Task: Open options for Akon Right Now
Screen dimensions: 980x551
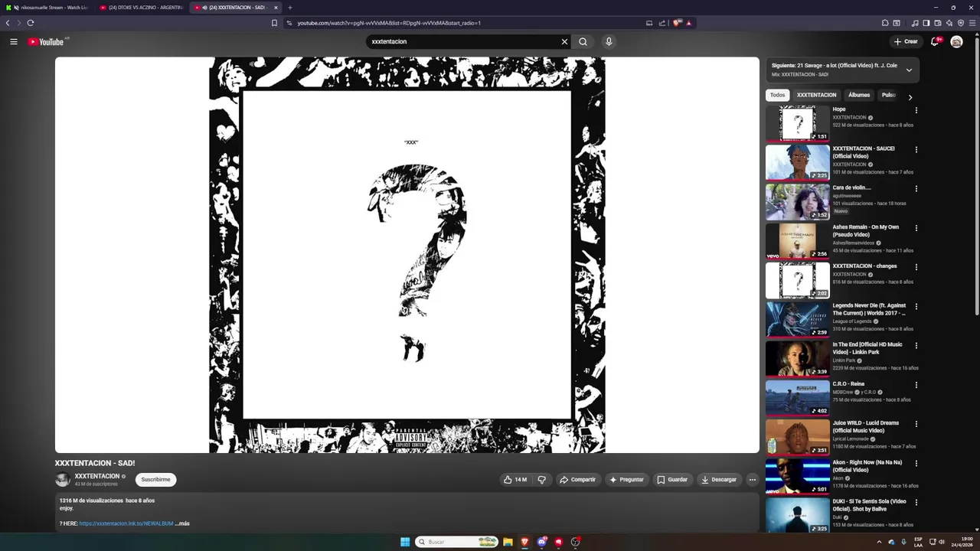Action: (916, 463)
